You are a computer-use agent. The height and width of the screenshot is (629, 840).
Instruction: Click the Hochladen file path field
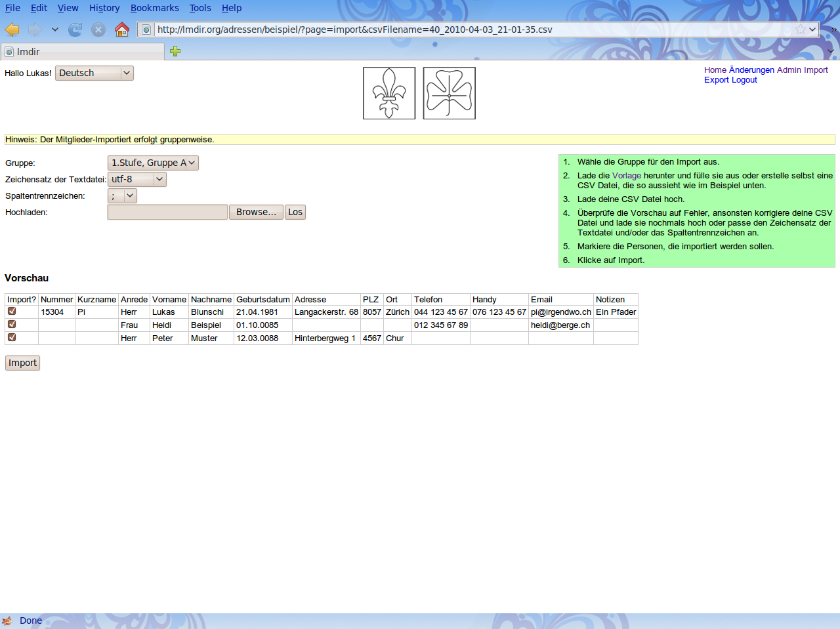[x=167, y=212]
